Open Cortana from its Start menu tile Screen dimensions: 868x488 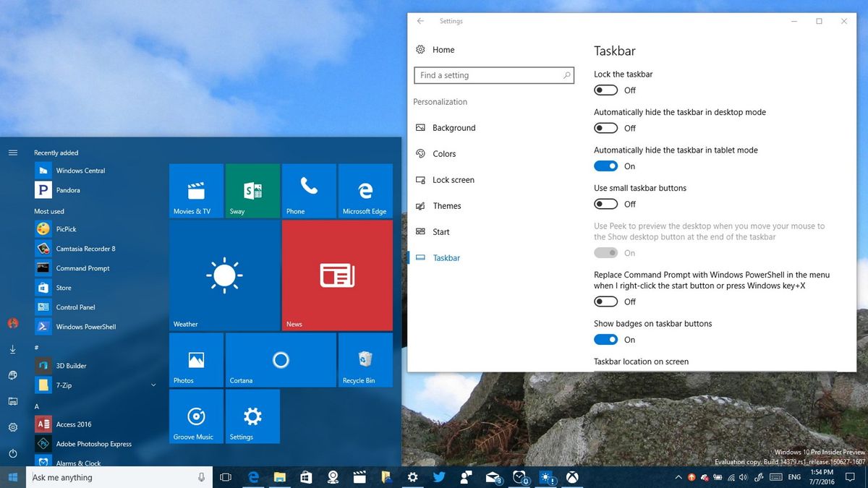(x=281, y=359)
